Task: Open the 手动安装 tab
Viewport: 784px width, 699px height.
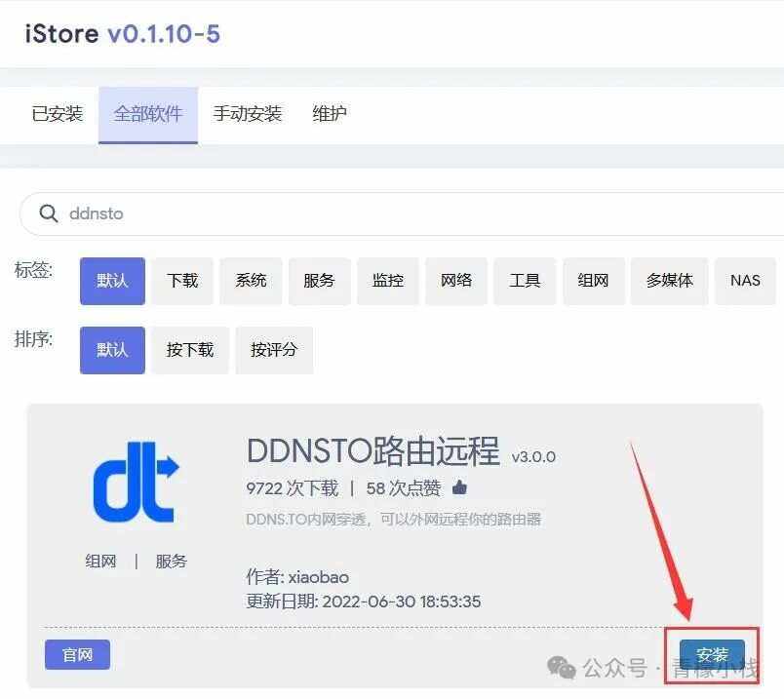Action: (248, 113)
